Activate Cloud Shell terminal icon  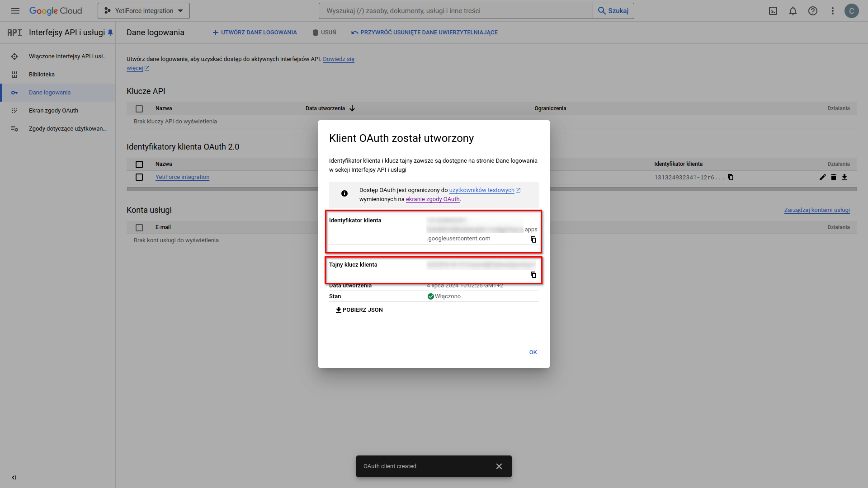pos(773,11)
